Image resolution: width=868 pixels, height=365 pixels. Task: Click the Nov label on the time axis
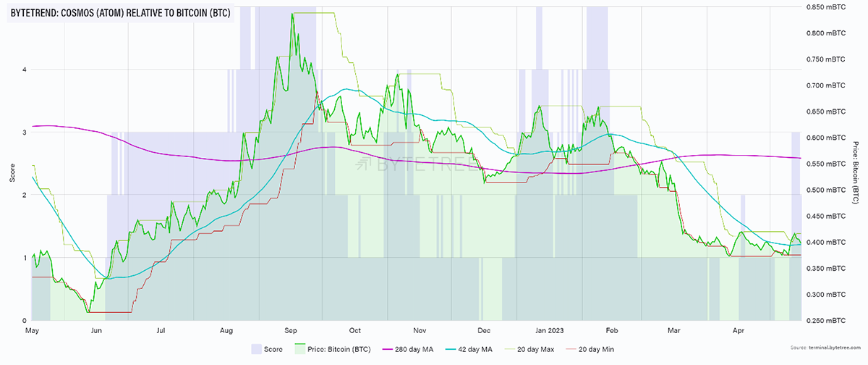pyautogui.click(x=421, y=330)
